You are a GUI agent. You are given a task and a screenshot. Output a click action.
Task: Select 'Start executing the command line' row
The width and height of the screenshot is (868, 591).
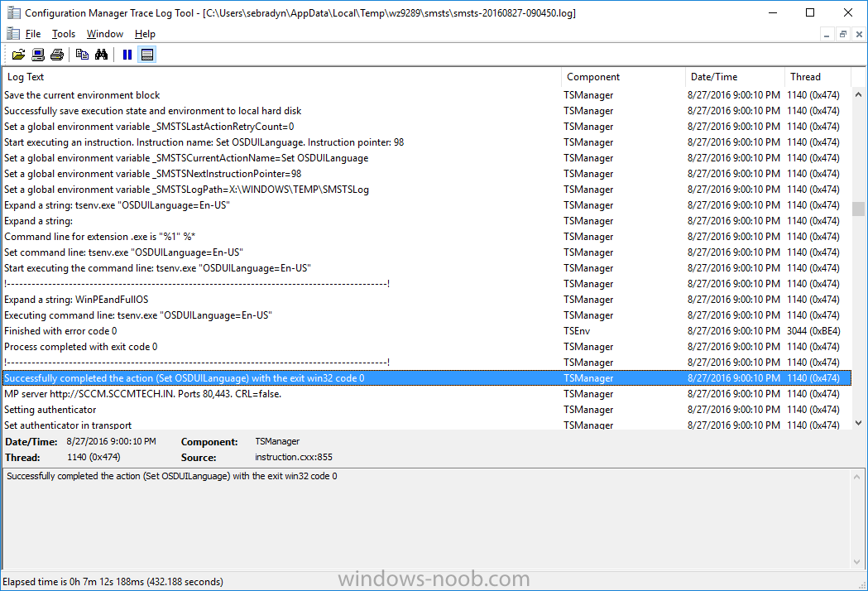click(426, 268)
